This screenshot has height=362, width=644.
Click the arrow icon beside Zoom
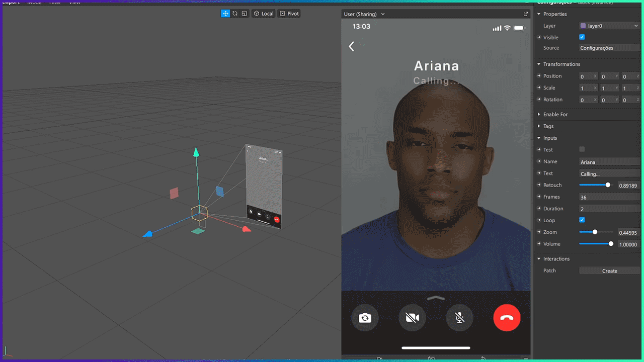pos(539,232)
